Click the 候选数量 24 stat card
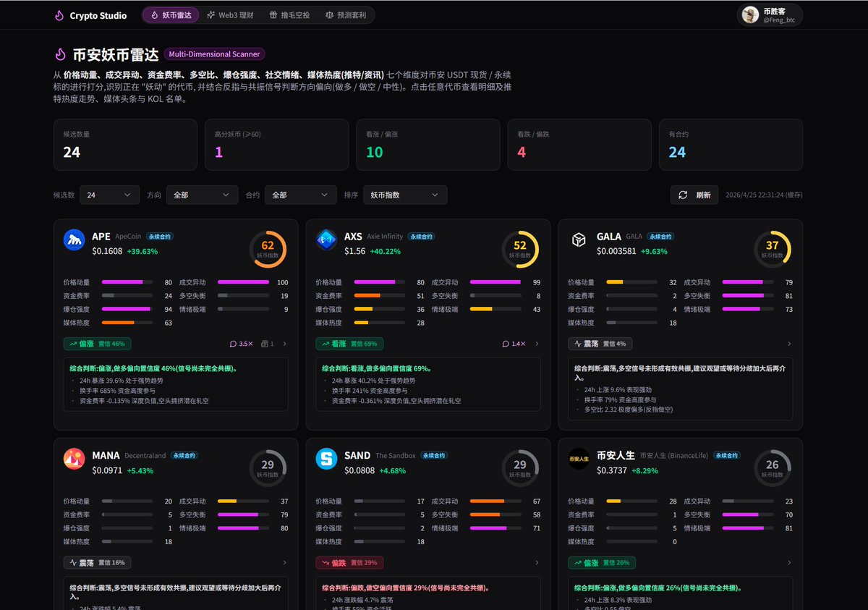868x610 pixels. [x=125, y=145]
